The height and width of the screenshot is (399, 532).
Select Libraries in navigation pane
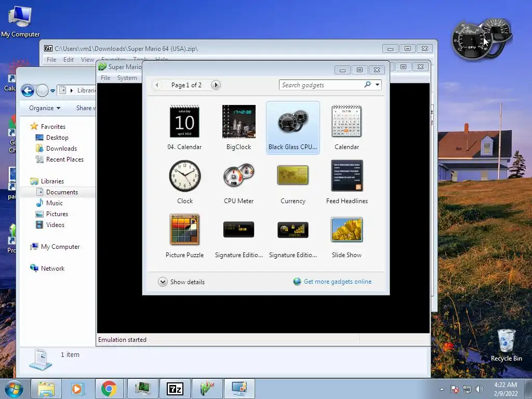pos(52,181)
